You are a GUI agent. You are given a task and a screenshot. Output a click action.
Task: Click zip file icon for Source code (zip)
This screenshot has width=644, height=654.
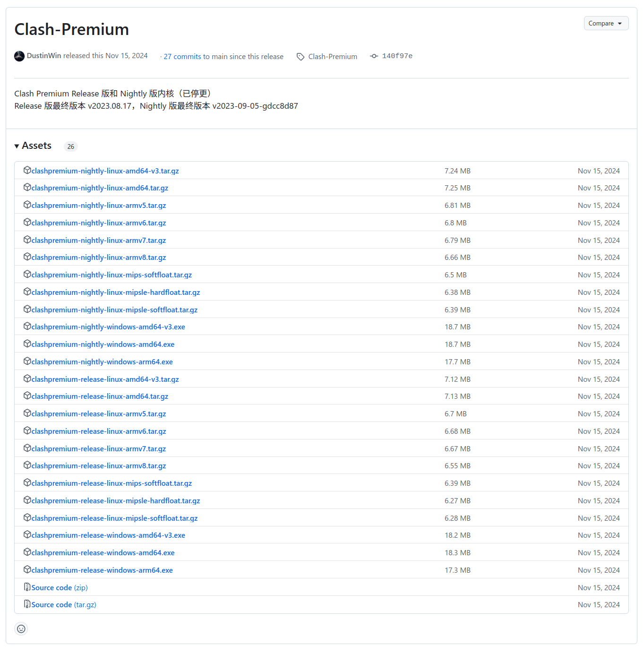pos(27,587)
